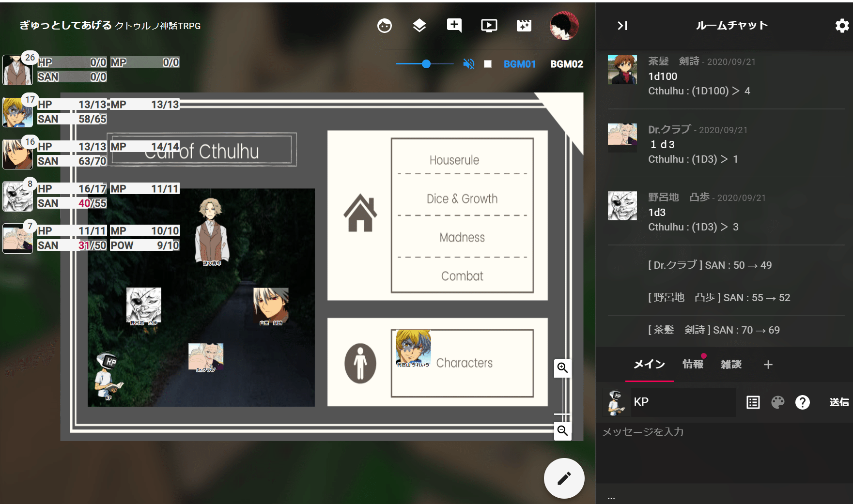The image size is (853, 504).
Task: Open the user avatar profile menu
Action: 564,26
